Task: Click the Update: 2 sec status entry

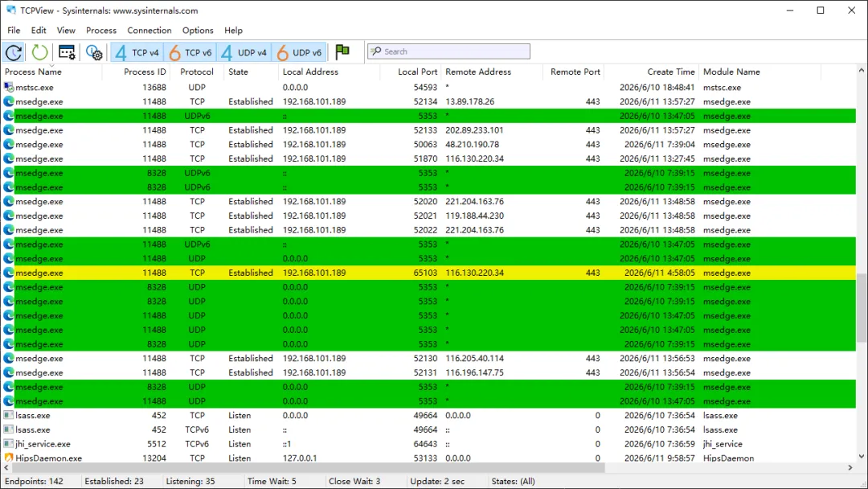Action: 437,481
